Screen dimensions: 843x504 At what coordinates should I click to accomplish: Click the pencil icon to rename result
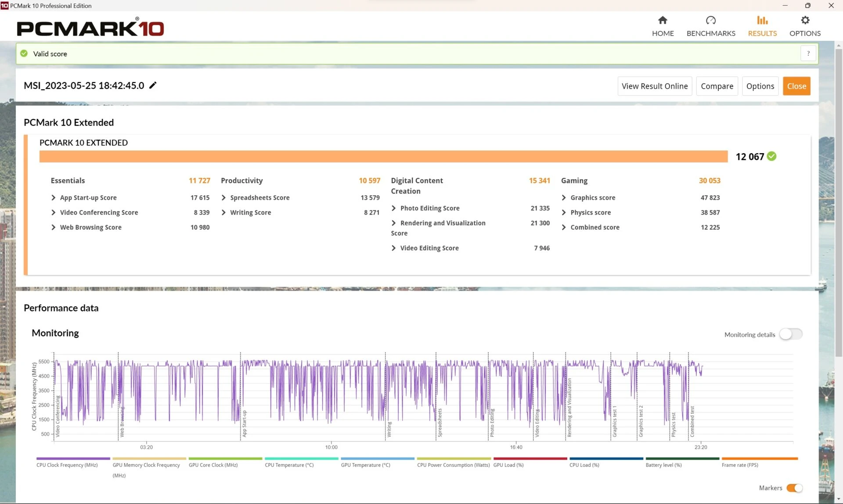click(153, 85)
